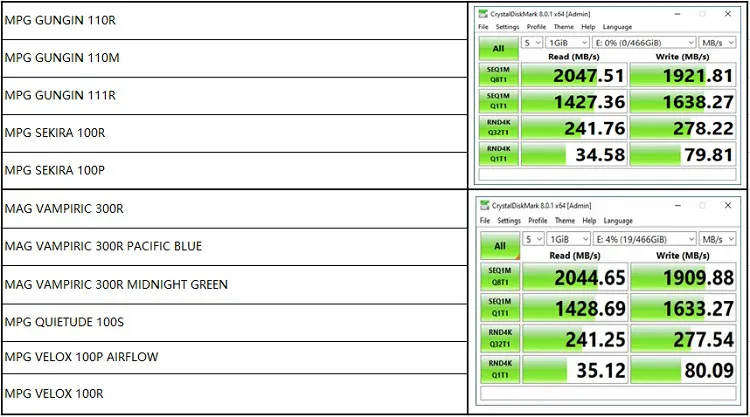The image size is (750, 417).
Task: Run SEQ1M Q1T1 test in top window
Action: pos(498,101)
